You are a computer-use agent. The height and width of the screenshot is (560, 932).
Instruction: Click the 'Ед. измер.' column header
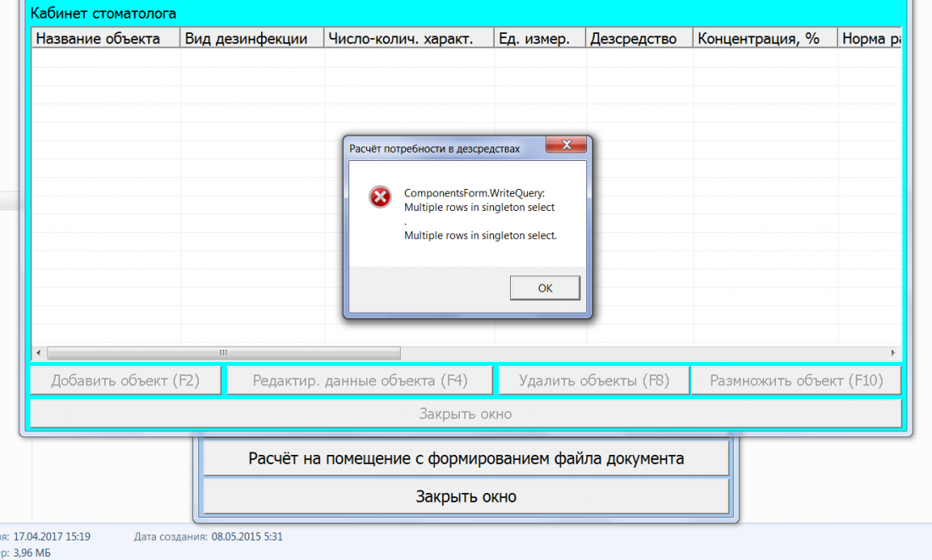[540, 39]
